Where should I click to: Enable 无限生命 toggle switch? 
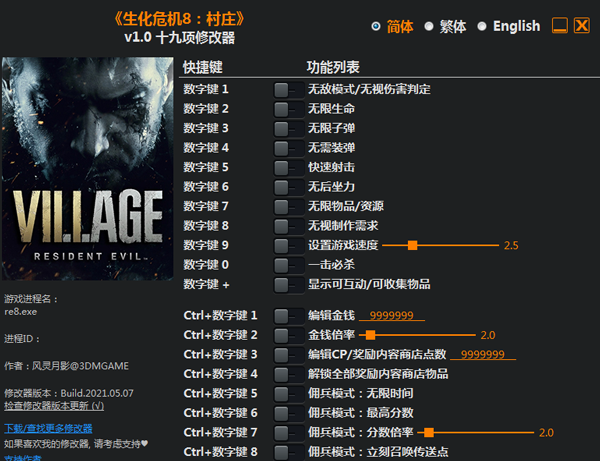[x=288, y=108]
